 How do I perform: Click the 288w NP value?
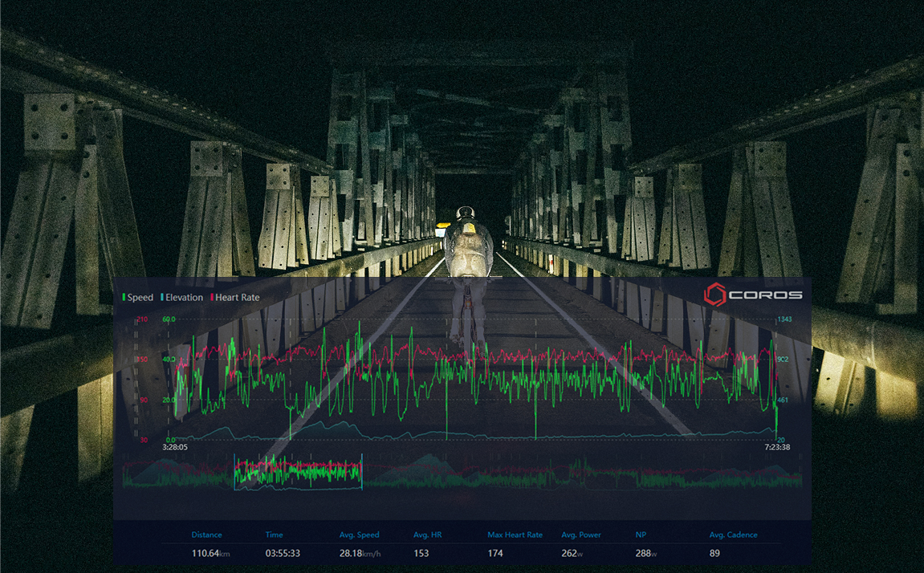tap(646, 554)
